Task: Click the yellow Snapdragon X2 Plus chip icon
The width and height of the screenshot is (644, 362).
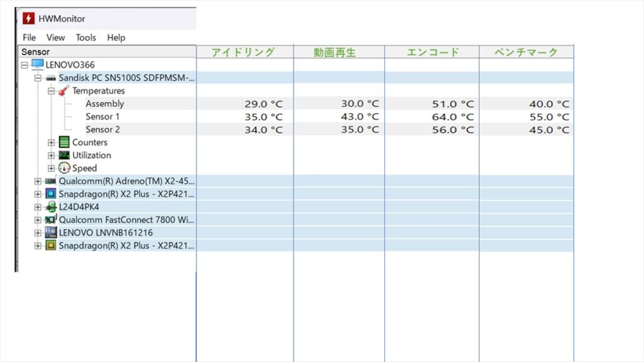Action: point(51,246)
